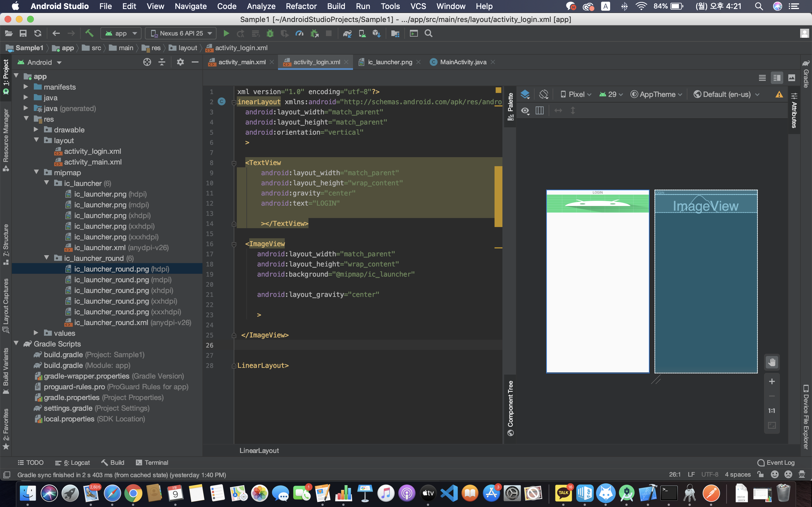Image resolution: width=812 pixels, height=507 pixels.
Task: Open the Refactor menu
Action: pos(301,6)
